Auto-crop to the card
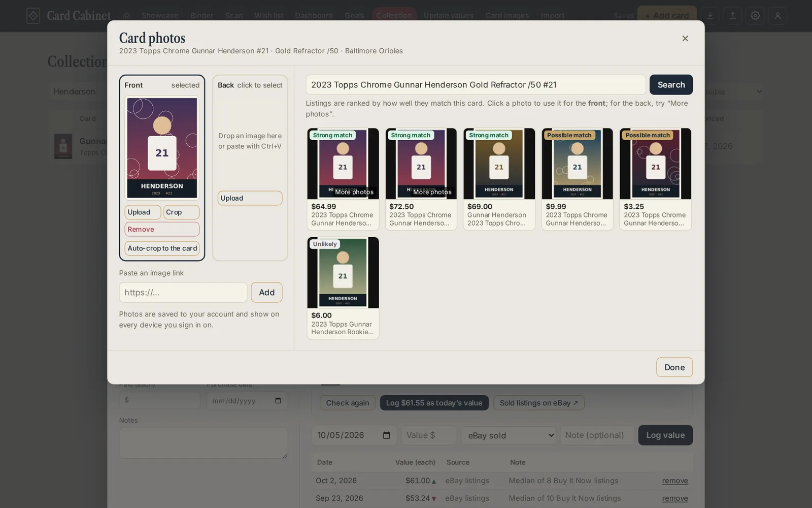 point(162,248)
